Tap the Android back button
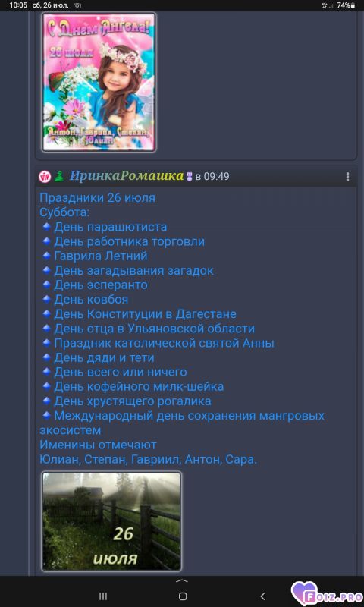This screenshot has height=607, width=364. tap(262, 596)
